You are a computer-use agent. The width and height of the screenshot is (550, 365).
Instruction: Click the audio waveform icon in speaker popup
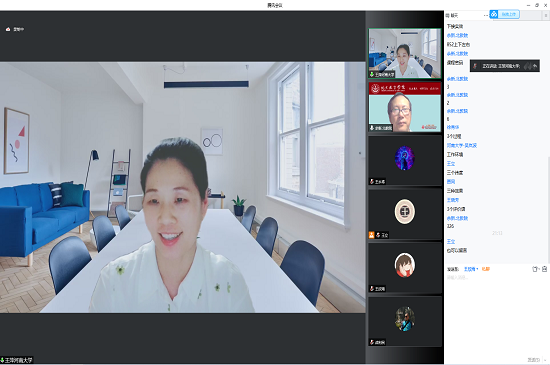(x=527, y=66)
